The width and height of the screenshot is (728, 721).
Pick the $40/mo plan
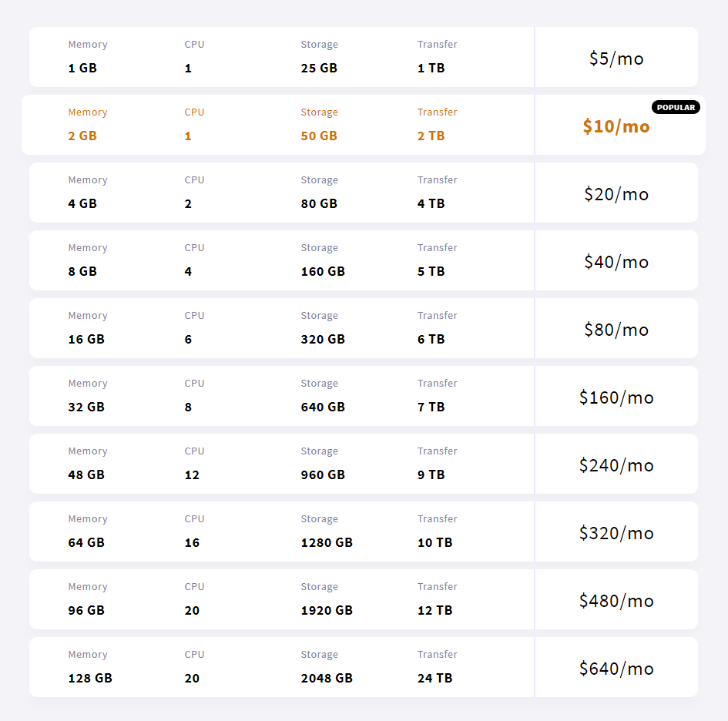tap(616, 262)
